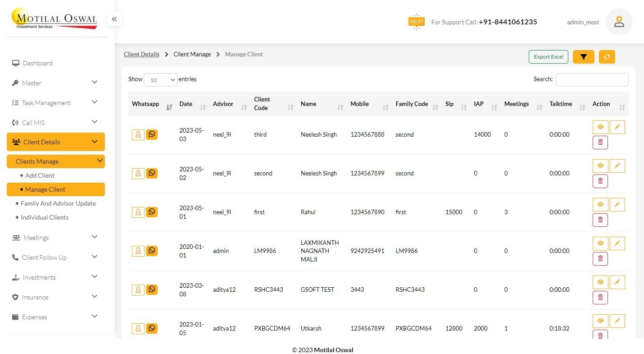Screen dimensions: 644x354
Task: Edit client row dated 2023-05-02
Action: click(x=617, y=166)
